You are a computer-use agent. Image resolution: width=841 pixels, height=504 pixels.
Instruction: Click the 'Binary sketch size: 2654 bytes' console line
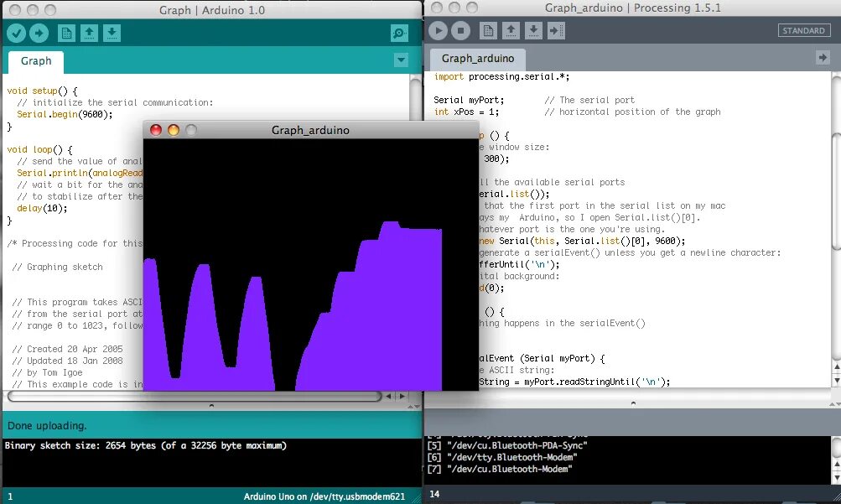coord(146,445)
